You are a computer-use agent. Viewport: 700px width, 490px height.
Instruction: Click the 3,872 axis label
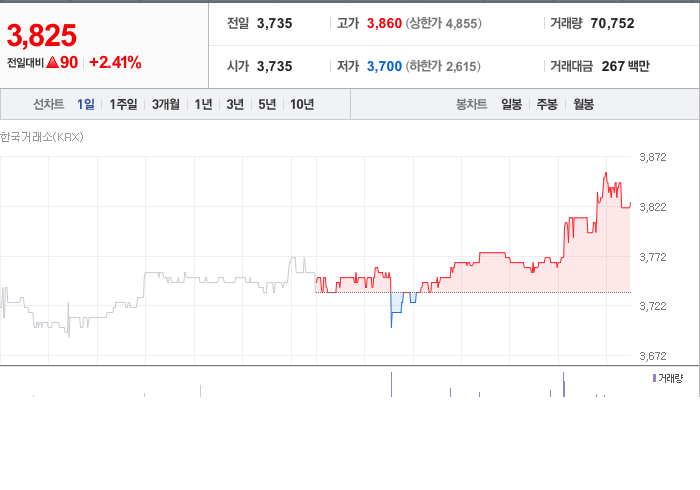click(652, 157)
